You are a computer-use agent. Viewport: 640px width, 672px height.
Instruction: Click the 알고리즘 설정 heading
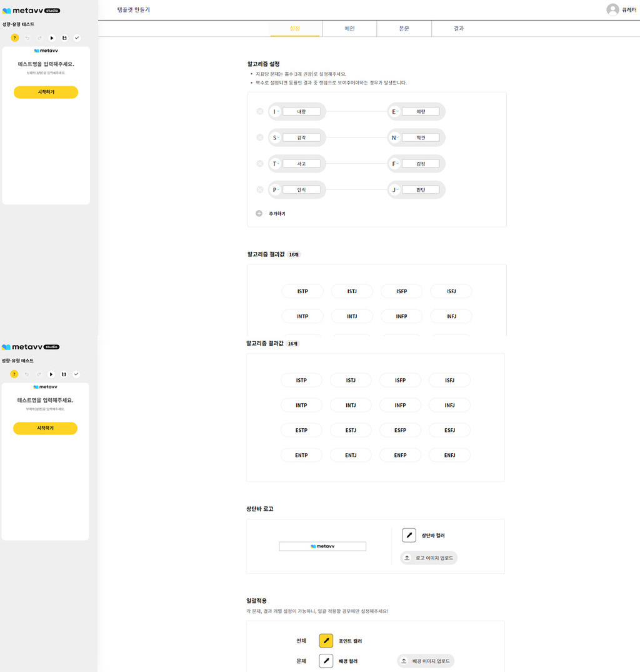point(264,64)
